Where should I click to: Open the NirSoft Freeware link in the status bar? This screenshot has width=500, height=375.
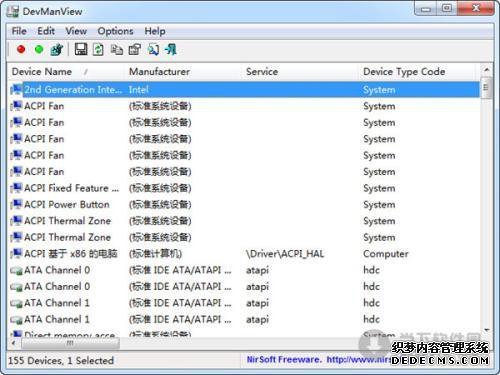pyautogui.click(x=318, y=359)
